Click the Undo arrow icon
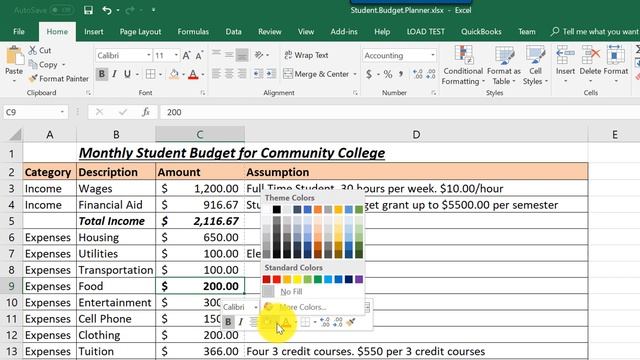 tap(107, 10)
